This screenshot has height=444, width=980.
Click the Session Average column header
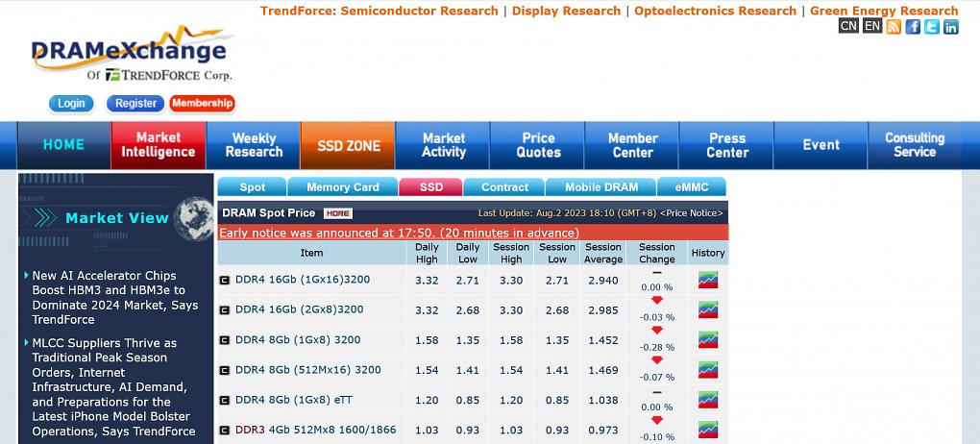(603, 253)
